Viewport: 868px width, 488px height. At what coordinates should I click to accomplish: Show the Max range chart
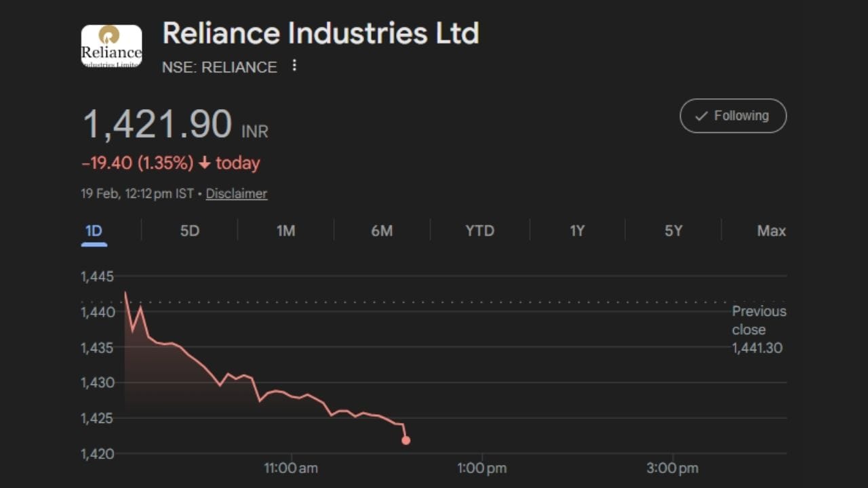(771, 231)
